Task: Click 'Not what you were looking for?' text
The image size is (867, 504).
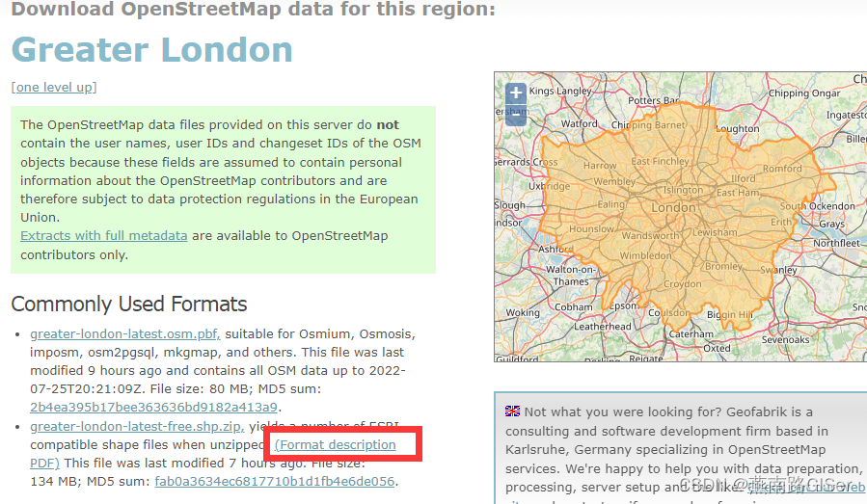Action: (623, 412)
